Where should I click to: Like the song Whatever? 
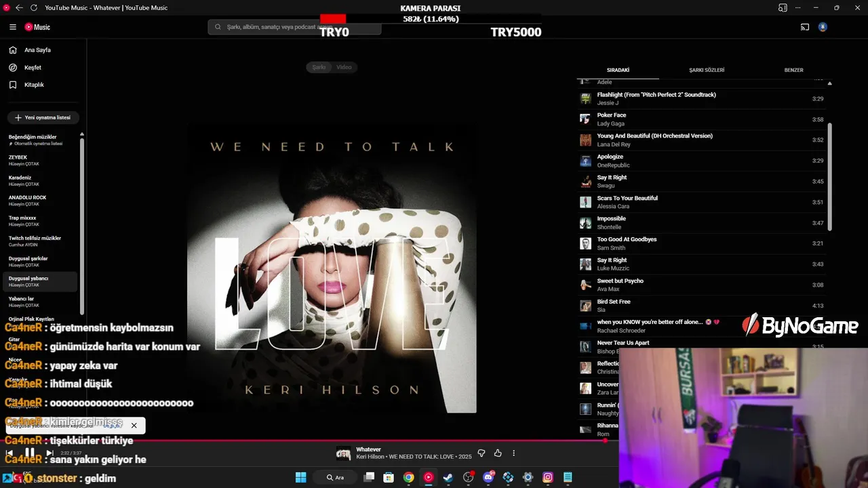click(x=498, y=453)
